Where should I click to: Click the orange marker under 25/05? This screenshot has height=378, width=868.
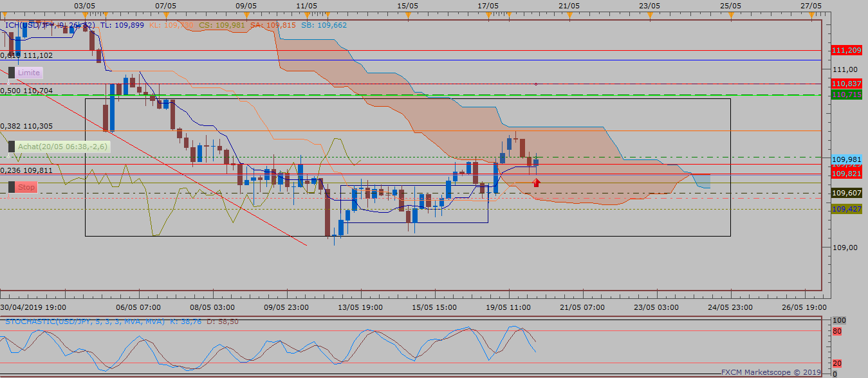pyautogui.click(x=730, y=14)
